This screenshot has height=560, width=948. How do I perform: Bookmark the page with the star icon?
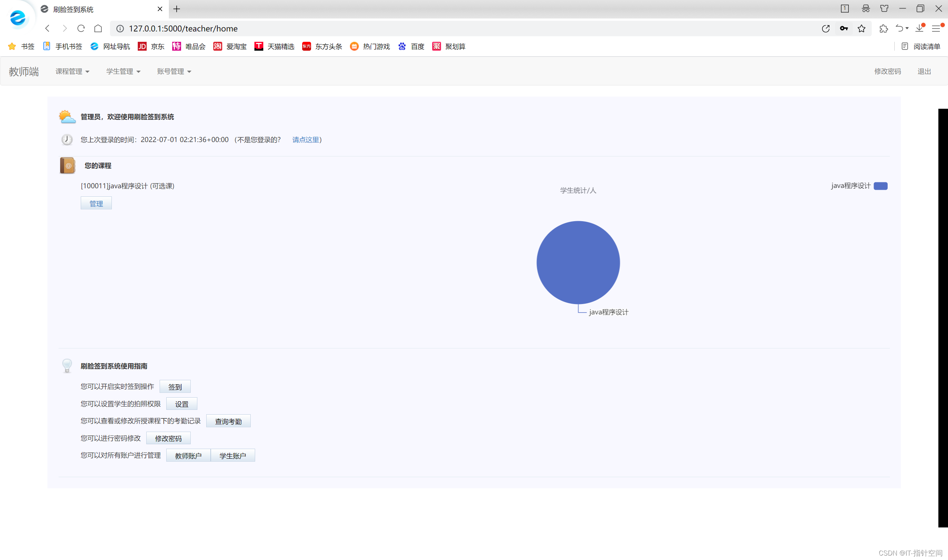pos(861,29)
